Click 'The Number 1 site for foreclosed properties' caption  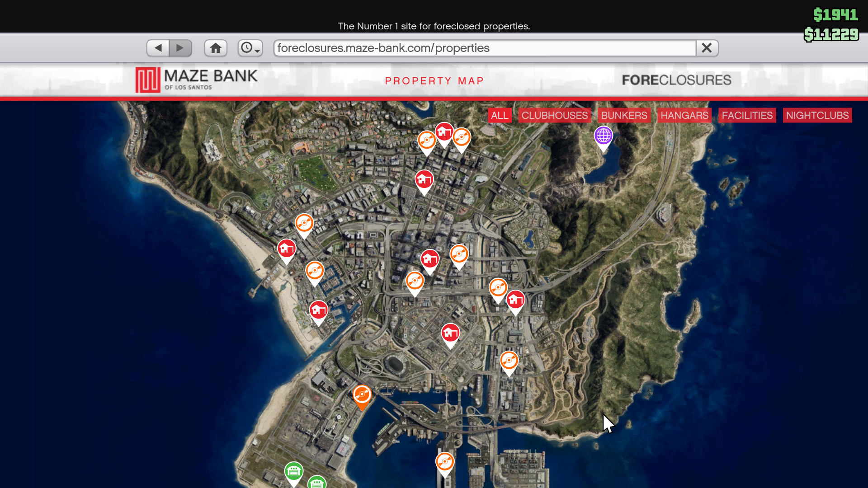coord(434,26)
